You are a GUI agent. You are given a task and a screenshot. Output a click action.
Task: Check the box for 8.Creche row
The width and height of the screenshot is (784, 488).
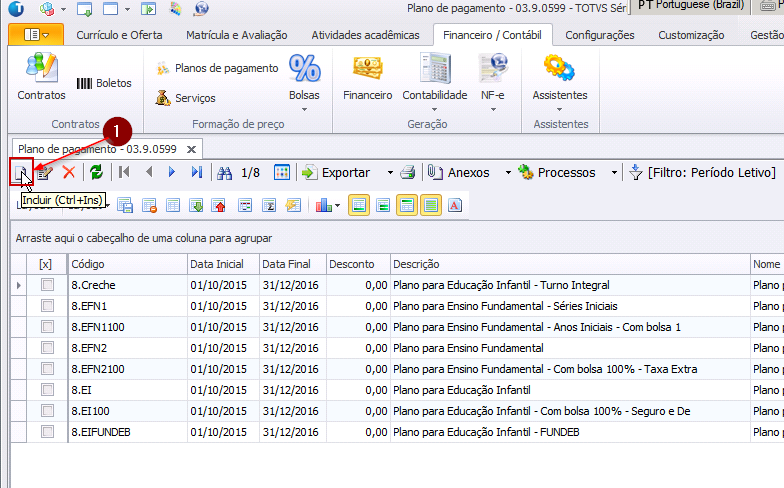(x=46, y=285)
